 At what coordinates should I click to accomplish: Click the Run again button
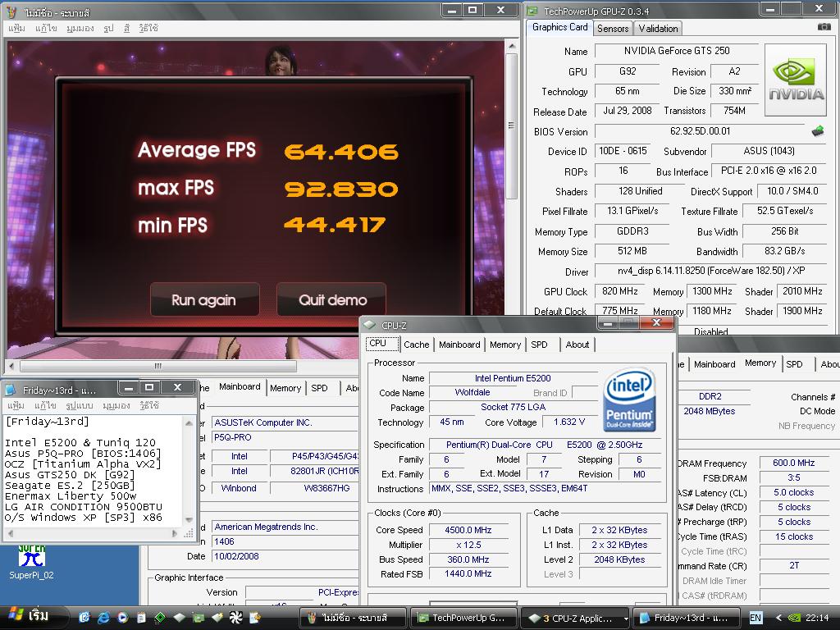(x=204, y=299)
